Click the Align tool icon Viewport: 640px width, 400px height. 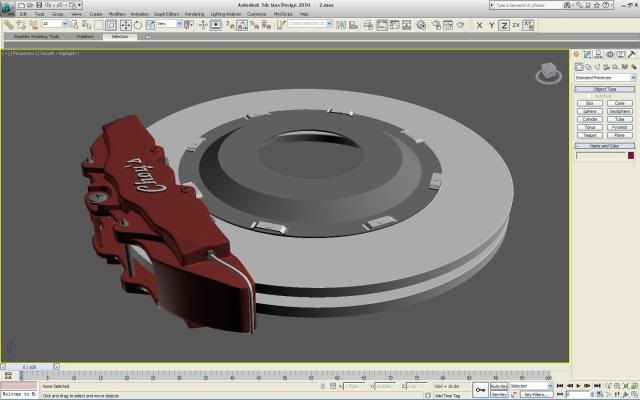click(x=353, y=25)
